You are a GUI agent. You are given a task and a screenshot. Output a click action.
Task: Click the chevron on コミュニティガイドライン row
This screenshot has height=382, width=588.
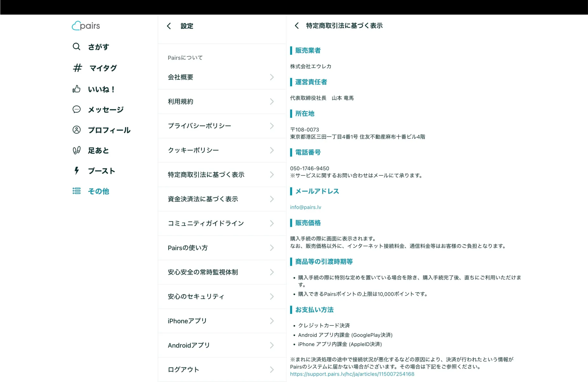click(272, 223)
